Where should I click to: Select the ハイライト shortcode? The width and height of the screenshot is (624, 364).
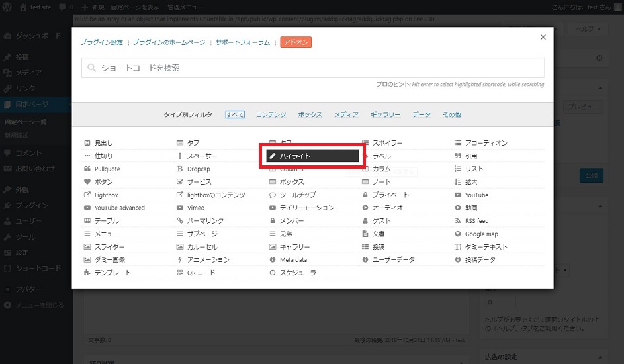point(312,156)
